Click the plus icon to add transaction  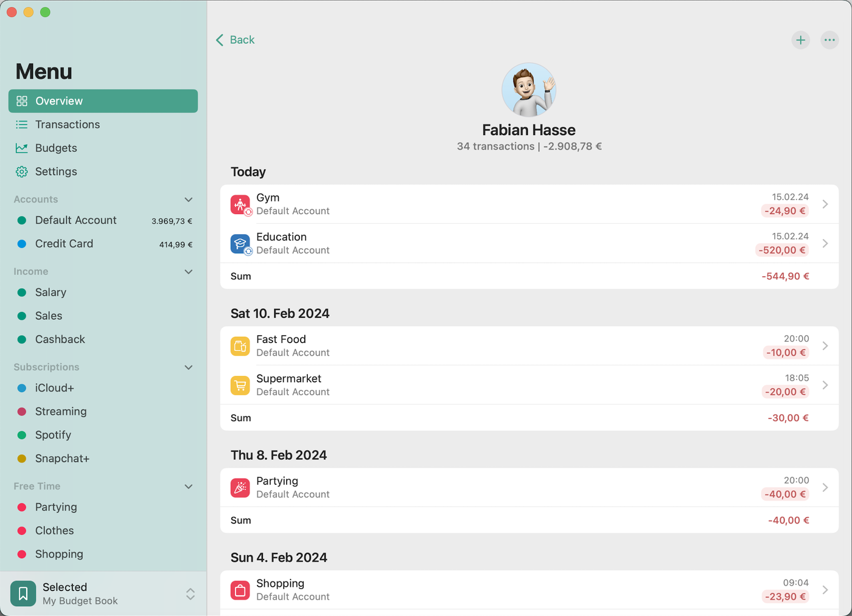pos(800,40)
